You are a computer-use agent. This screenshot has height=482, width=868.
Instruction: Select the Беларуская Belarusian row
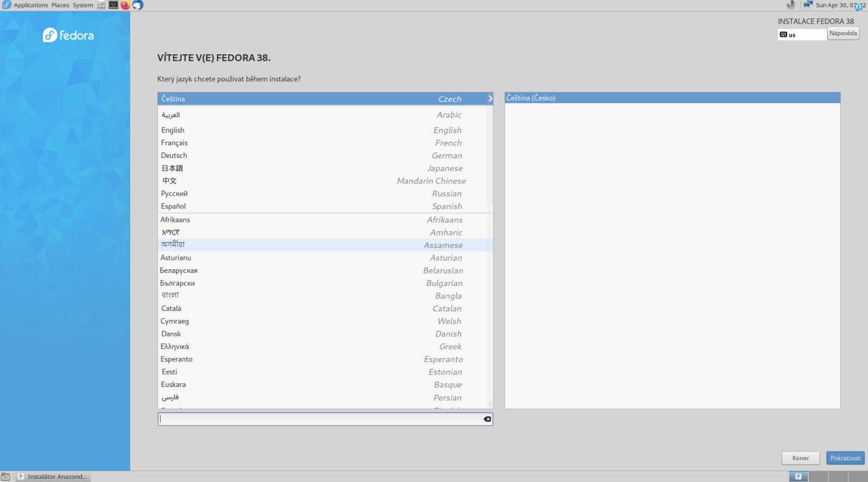(x=325, y=270)
